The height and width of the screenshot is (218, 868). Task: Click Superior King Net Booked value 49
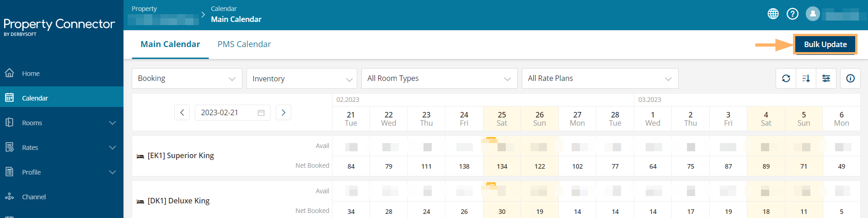[841, 166]
